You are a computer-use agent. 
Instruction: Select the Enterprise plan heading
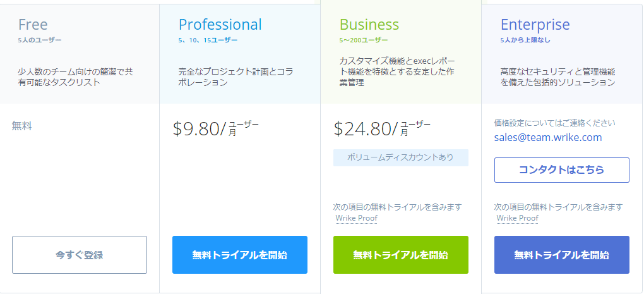(535, 25)
